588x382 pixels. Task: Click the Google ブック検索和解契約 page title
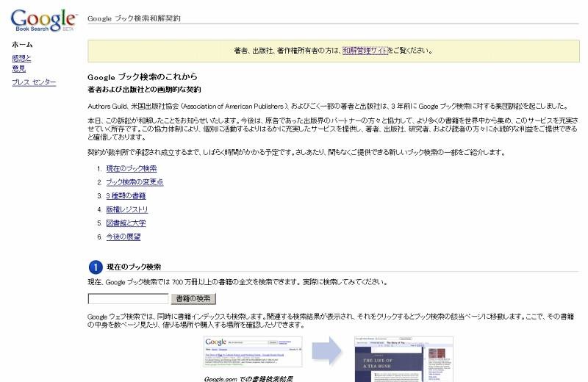pyautogui.click(x=134, y=18)
